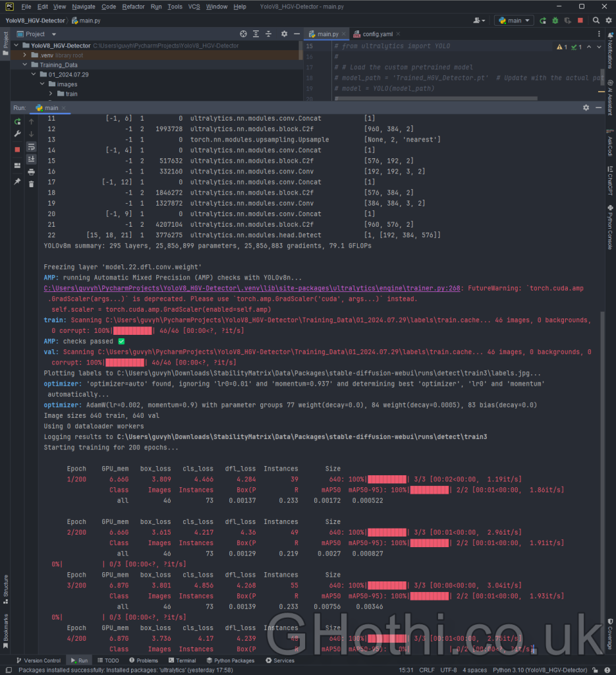Click the Rerun 'main' icon in Run panel
Screen dimensions: 616x675
tap(18, 122)
